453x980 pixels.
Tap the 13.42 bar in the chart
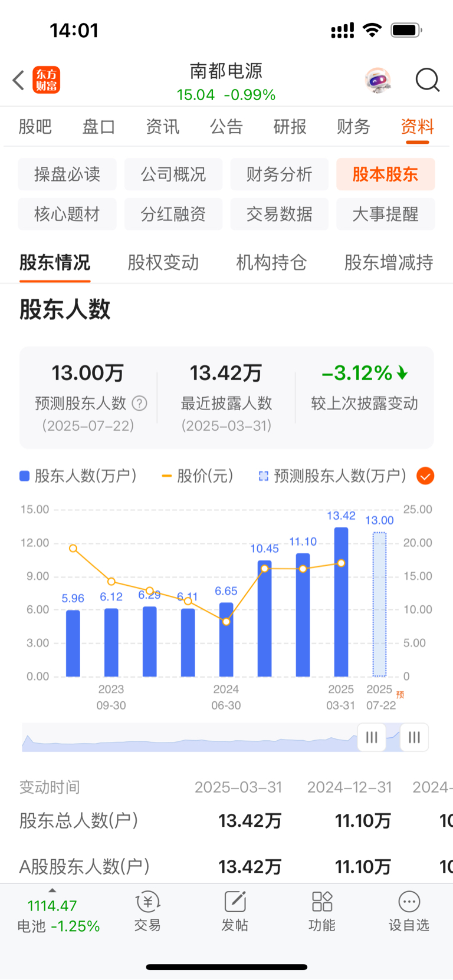[341, 602]
